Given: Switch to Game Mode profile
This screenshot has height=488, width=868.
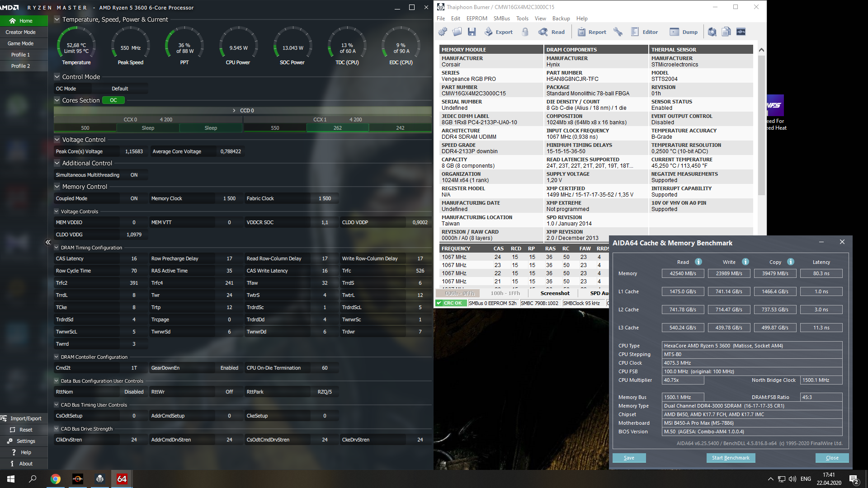Looking at the screenshot, I should point(21,43).
